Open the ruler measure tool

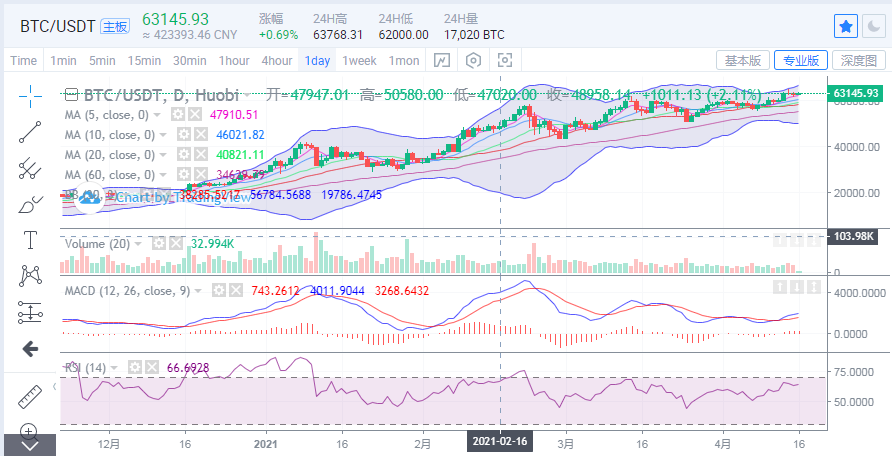pos(29,397)
